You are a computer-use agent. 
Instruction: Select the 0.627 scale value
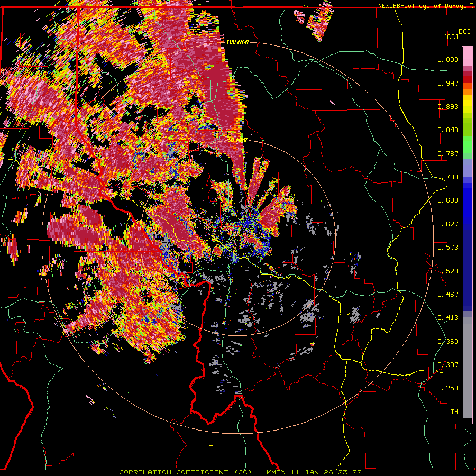click(x=448, y=224)
